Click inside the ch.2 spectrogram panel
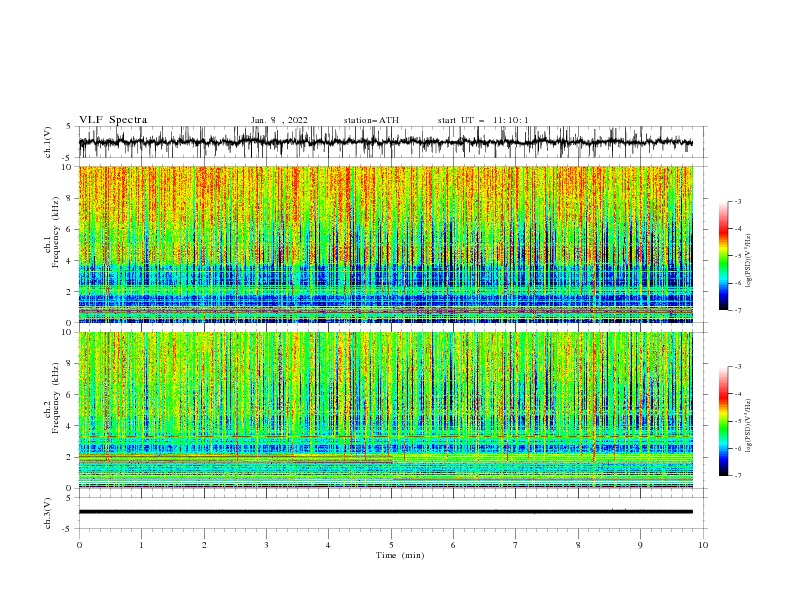Screen dimensions: 792x612 (x=386, y=410)
